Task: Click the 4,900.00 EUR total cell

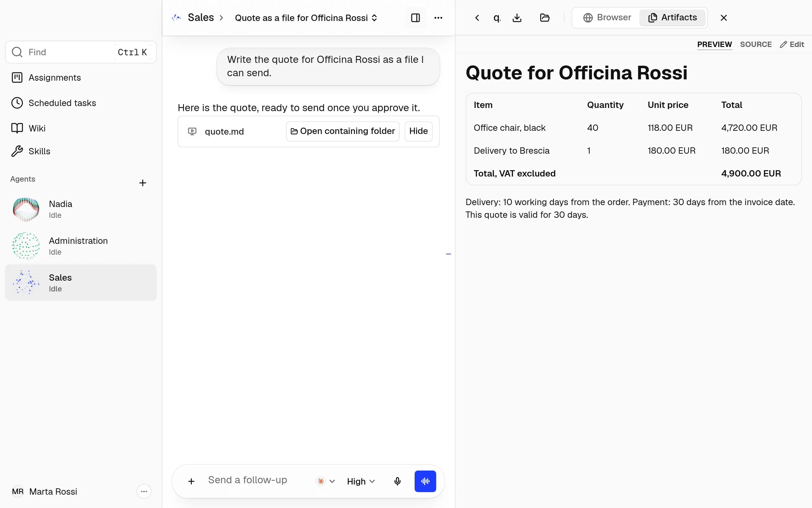Action: pyautogui.click(x=751, y=173)
